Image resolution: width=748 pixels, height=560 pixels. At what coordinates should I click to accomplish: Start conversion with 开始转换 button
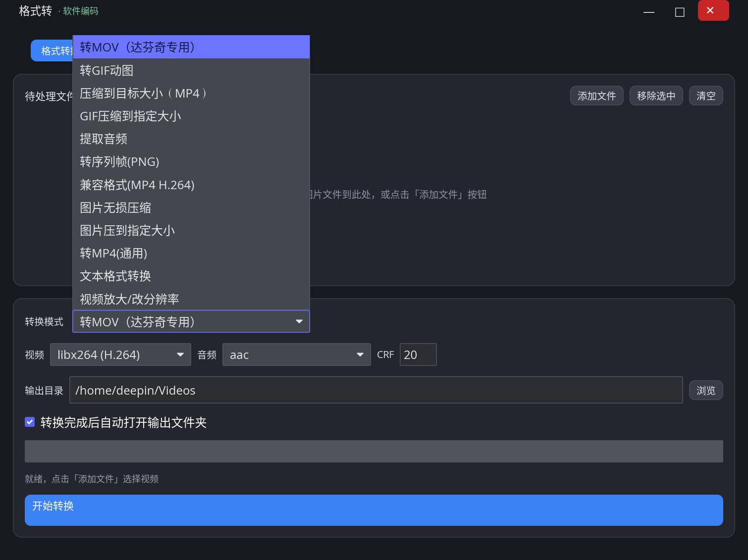374,510
